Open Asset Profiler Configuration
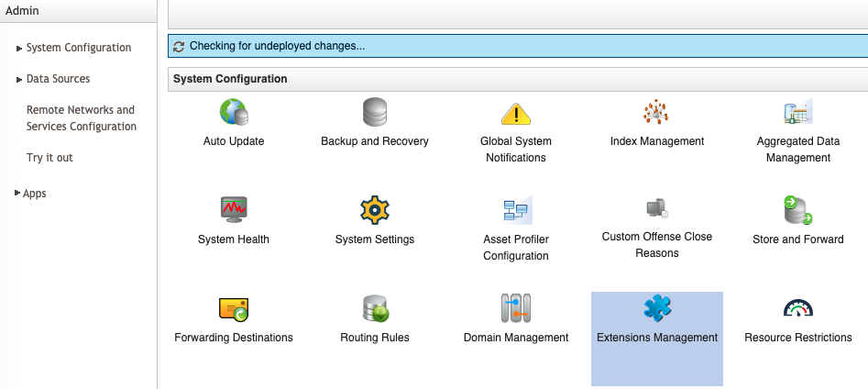This screenshot has width=868, height=389. tap(516, 212)
